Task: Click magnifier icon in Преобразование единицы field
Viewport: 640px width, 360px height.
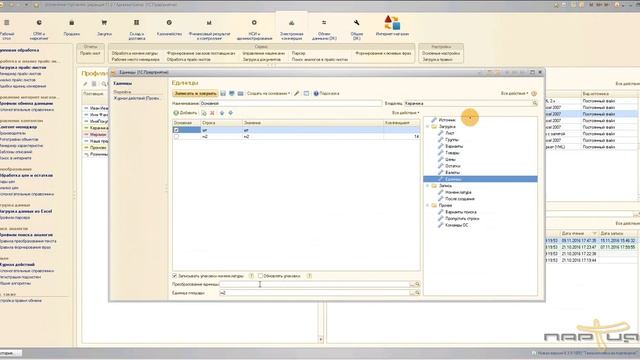Action: (417, 284)
